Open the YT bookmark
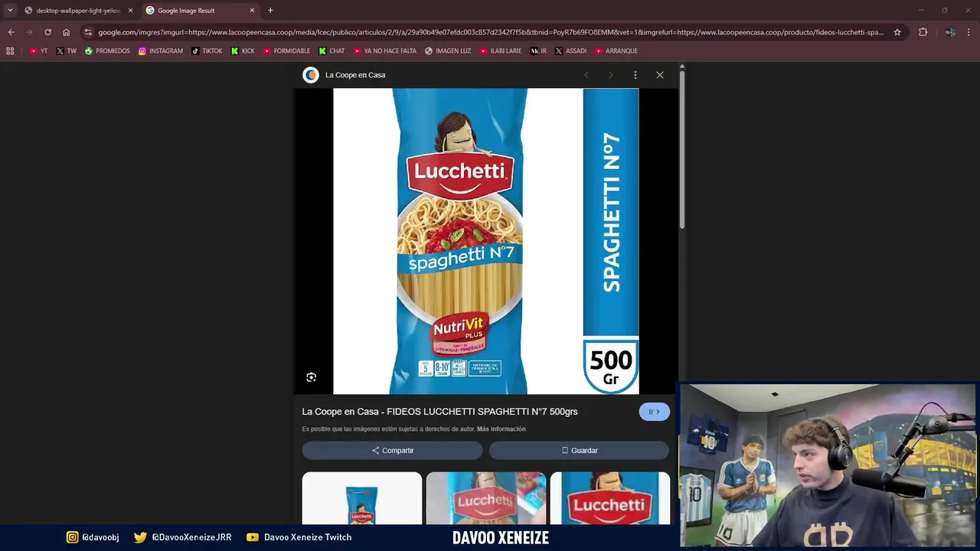 click(x=38, y=51)
